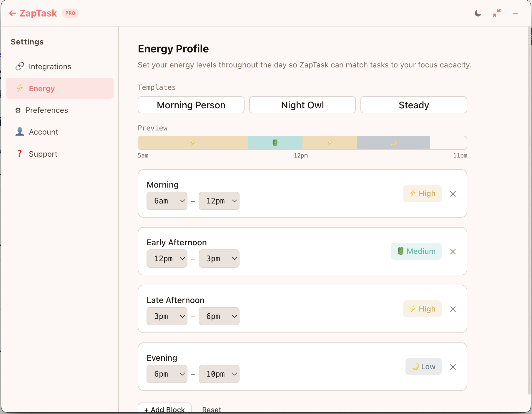Click Add Block button
This screenshot has height=414, width=532.
click(164, 408)
